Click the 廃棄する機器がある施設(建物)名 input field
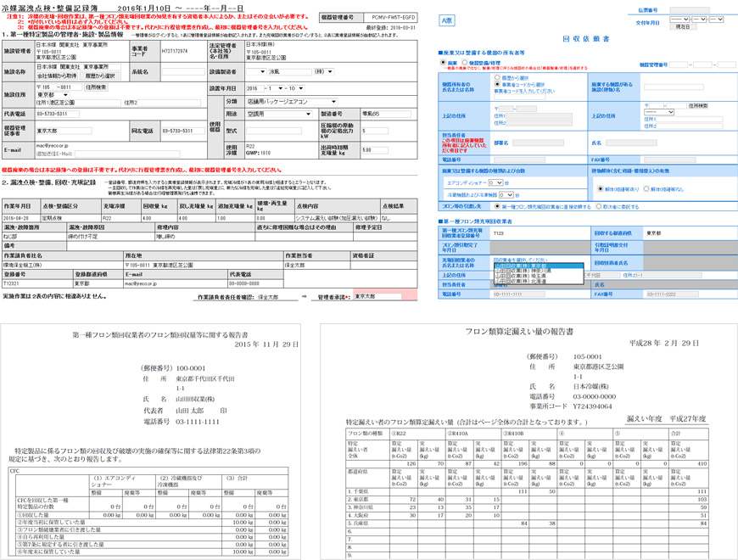The width and height of the screenshot is (738, 560). click(674, 87)
